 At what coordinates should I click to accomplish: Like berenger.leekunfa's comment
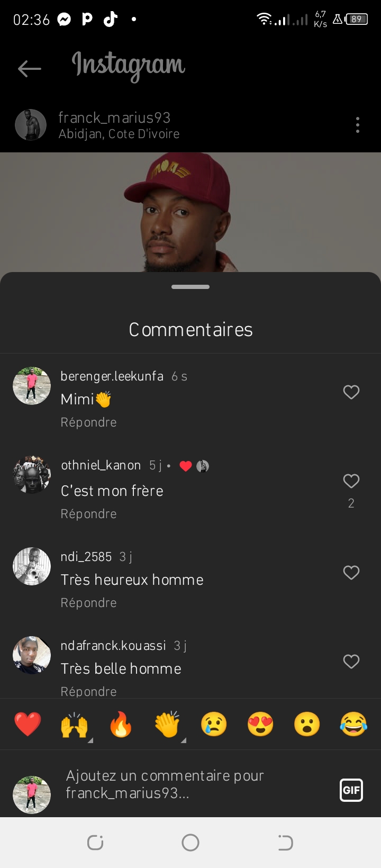[x=351, y=392]
